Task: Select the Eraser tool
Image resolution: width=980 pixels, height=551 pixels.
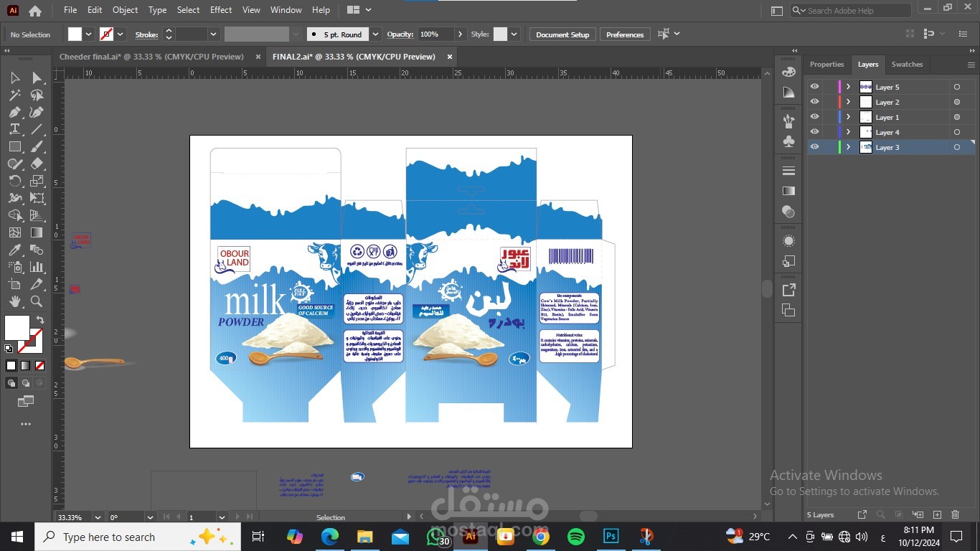Action: [x=37, y=164]
